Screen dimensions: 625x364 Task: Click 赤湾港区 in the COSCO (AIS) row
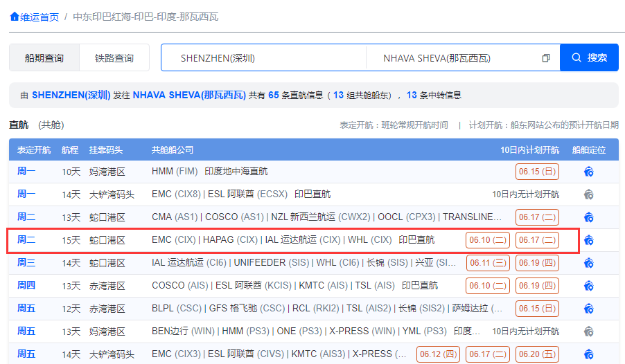(107, 286)
